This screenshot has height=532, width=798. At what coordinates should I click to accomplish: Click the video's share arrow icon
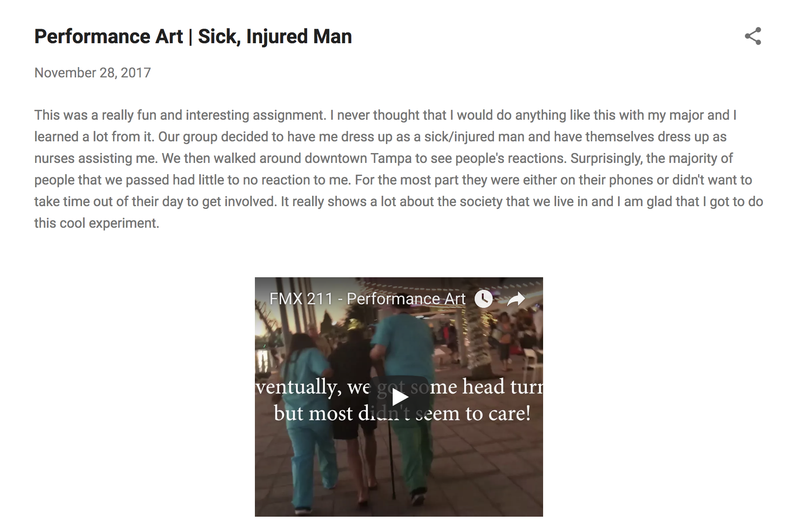click(x=516, y=299)
